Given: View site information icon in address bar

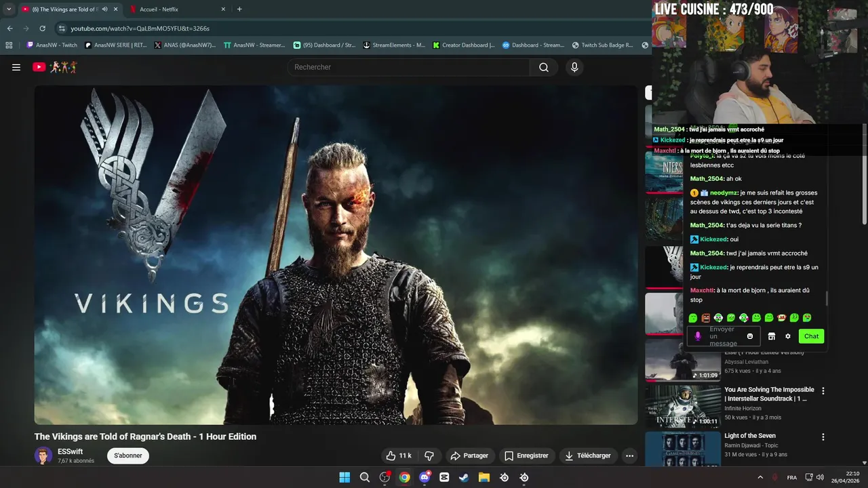Looking at the screenshot, I should click(x=62, y=28).
